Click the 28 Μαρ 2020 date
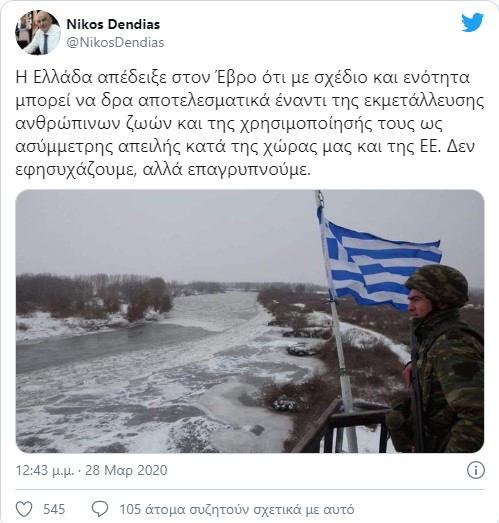The image size is (499, 523). (x=126, y=470)
